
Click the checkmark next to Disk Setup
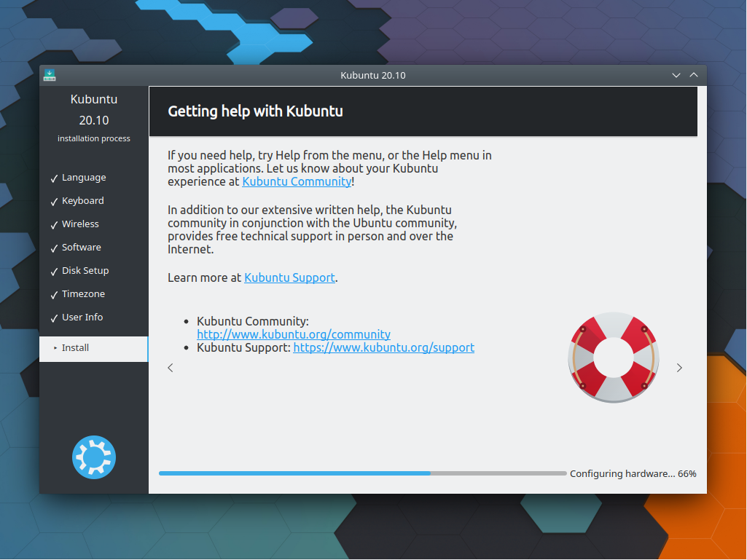point(54,272)
